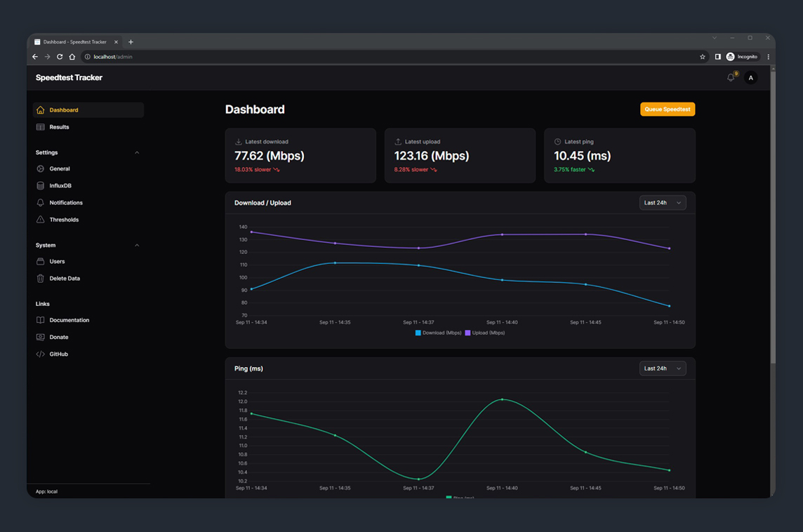The image size is (803, 532).
Task: Open a new browser tab
Action: 131,42
